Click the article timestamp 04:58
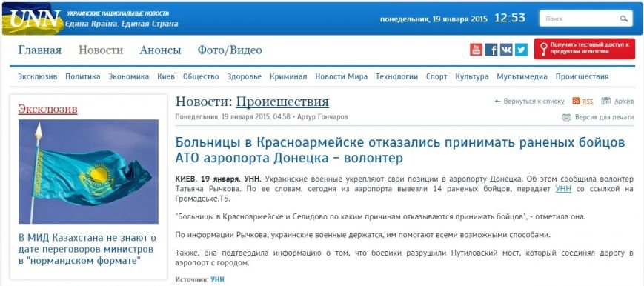The width and height of the screenshot is (644, 286). click(282, 117)
